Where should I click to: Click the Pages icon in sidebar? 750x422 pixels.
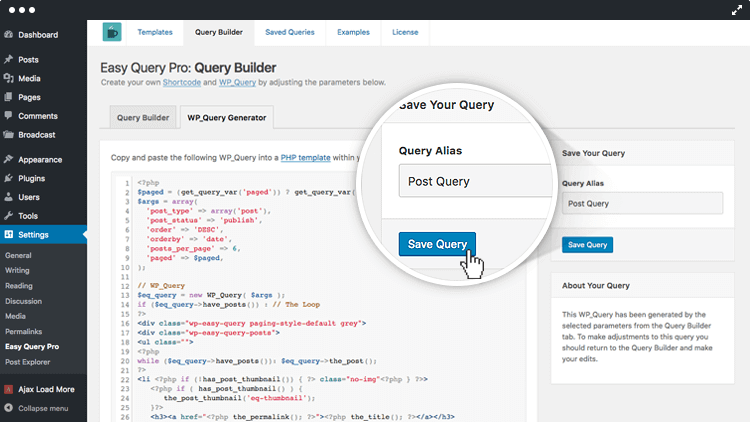coord(8,97)
